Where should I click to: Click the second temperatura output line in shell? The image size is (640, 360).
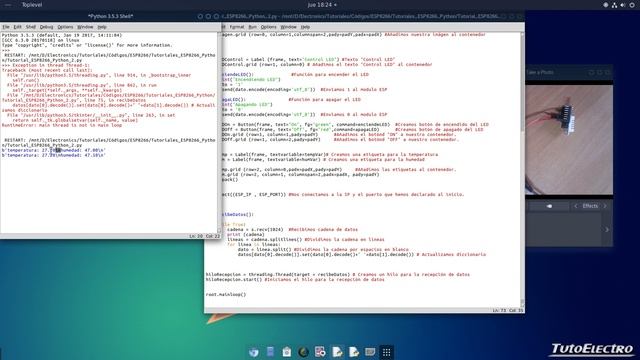[53, 155]
